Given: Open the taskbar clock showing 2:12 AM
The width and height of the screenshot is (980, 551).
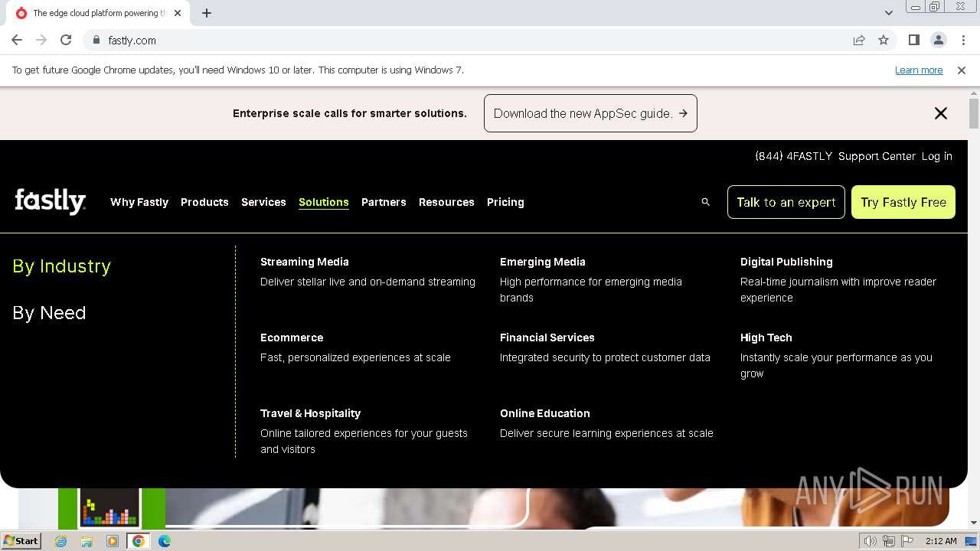Looking at the screenshot, I should pos(941,541).
